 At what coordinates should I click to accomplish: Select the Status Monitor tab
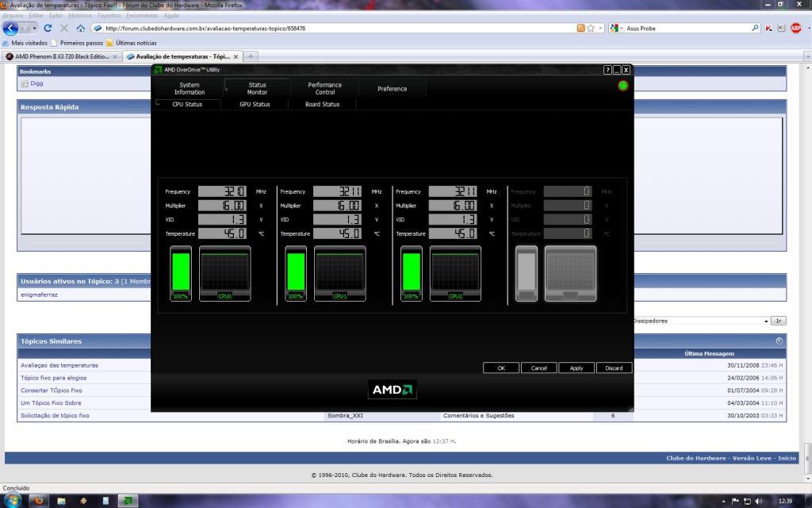(x=257, y=89)
